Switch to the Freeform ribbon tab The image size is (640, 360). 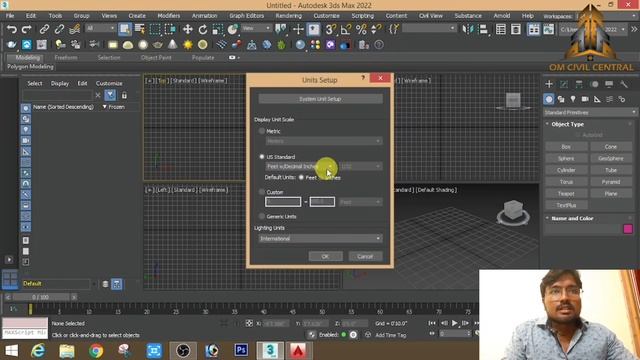[x=66, y=58]
